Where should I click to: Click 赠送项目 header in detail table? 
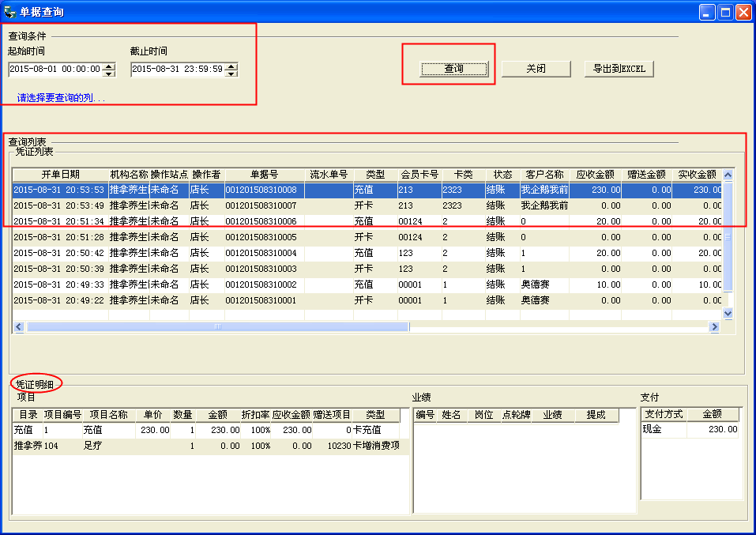[x=331, y=415]
